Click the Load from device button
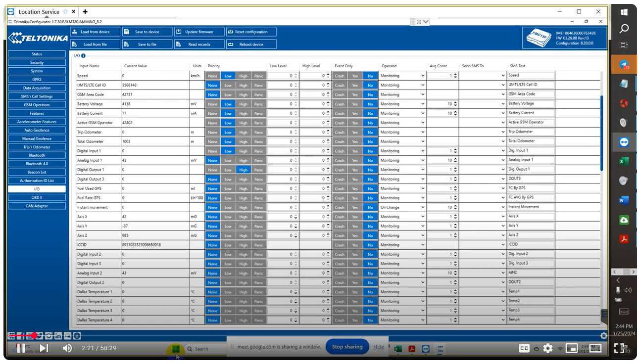This screenshot has height=364, width=639. click(95, 32)
